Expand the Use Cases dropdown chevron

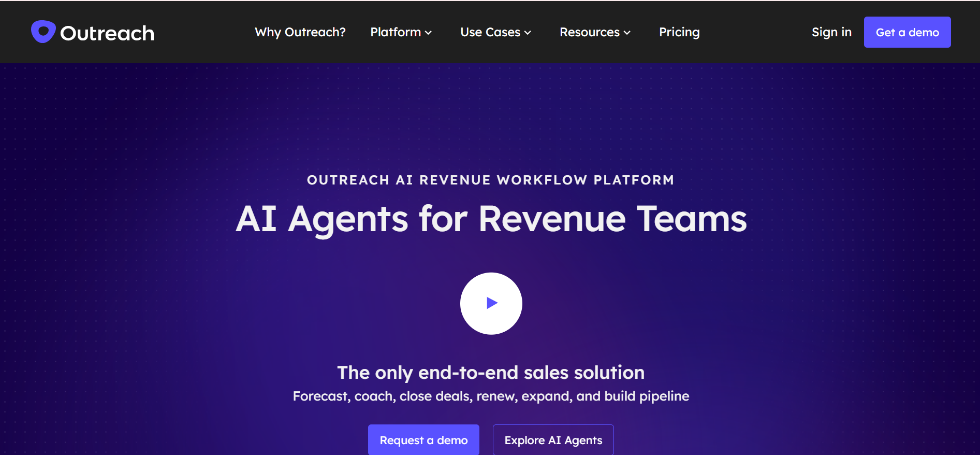(528, 33)
